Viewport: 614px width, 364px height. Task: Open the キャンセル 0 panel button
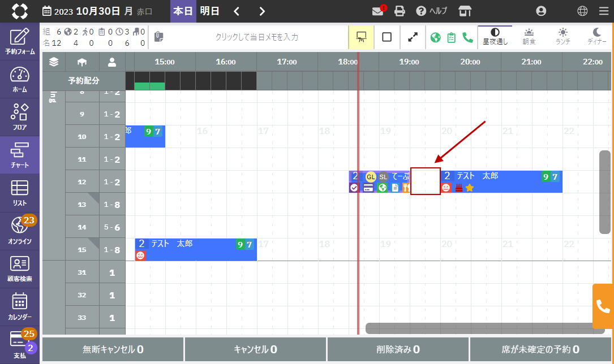pos(256,349)
